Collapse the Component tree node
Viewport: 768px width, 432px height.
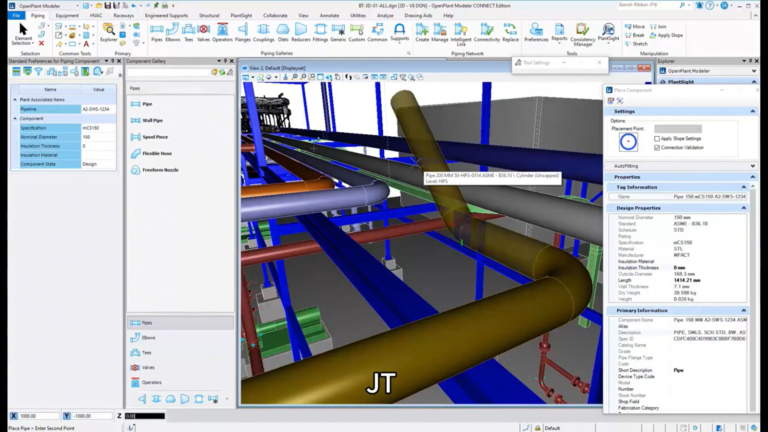pos(15,119)
